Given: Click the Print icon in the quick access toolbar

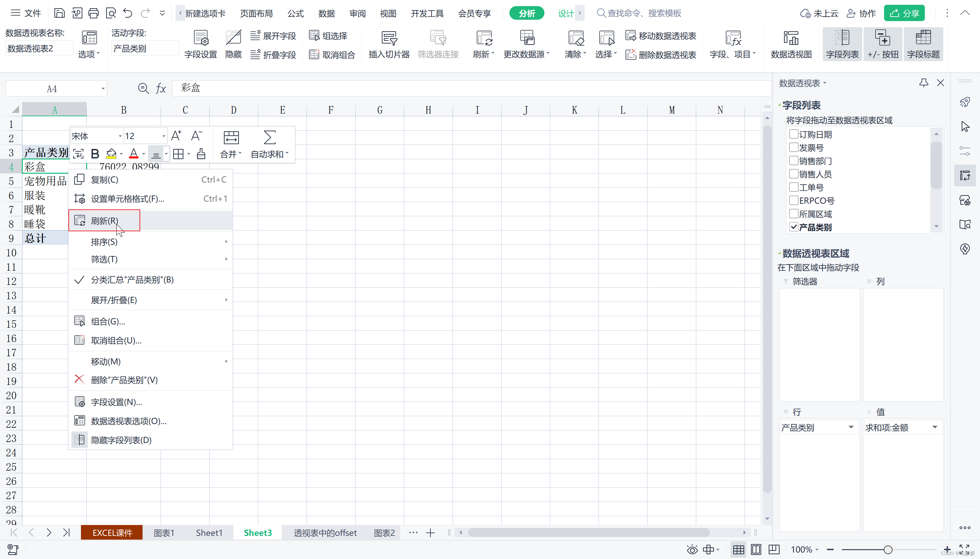Looking at the screenshot, I should point(93,13).
